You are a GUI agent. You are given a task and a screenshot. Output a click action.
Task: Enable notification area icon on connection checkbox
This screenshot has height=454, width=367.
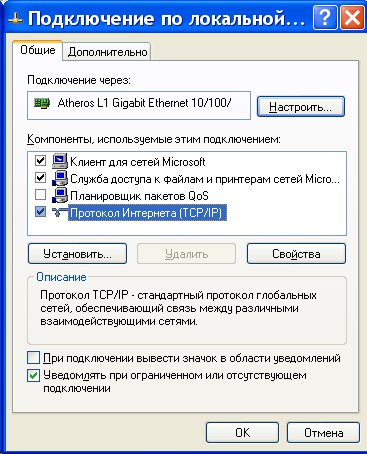33,358
